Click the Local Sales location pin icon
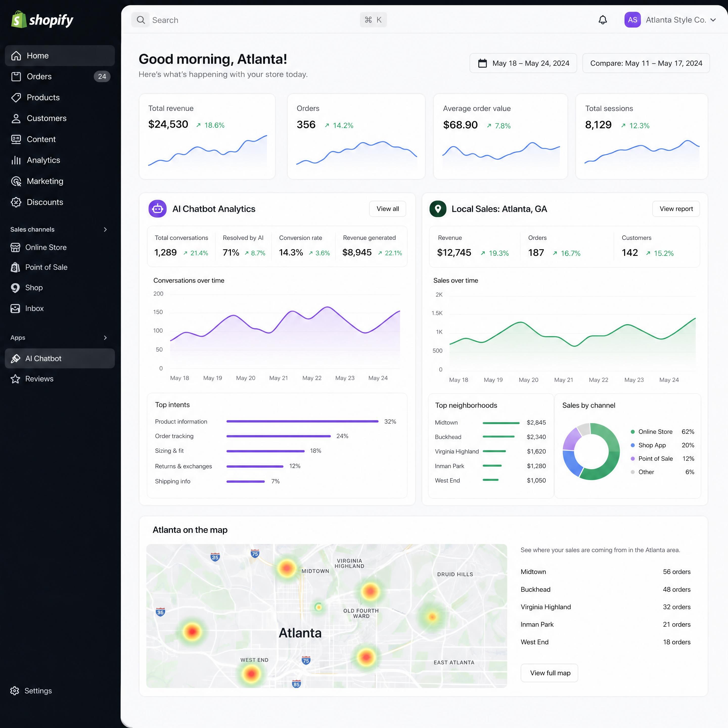 click(x=438, y=209)
